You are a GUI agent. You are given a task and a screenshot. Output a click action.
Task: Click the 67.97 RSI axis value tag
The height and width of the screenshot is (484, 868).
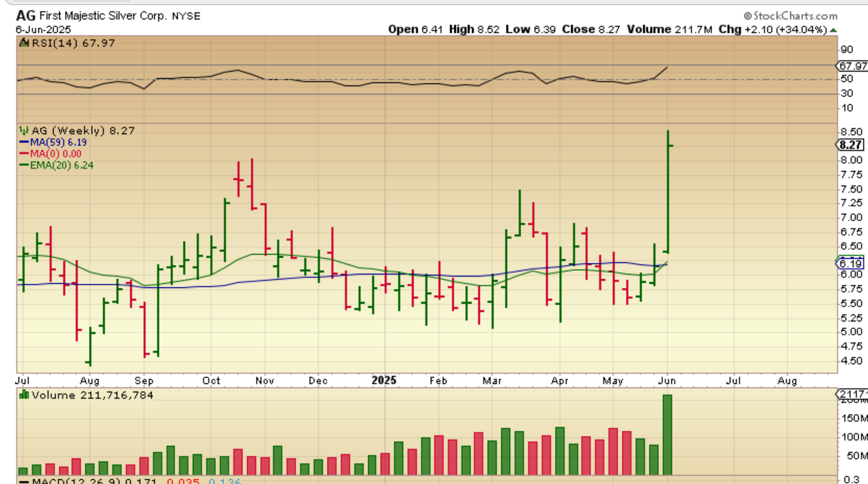[852, 66]
